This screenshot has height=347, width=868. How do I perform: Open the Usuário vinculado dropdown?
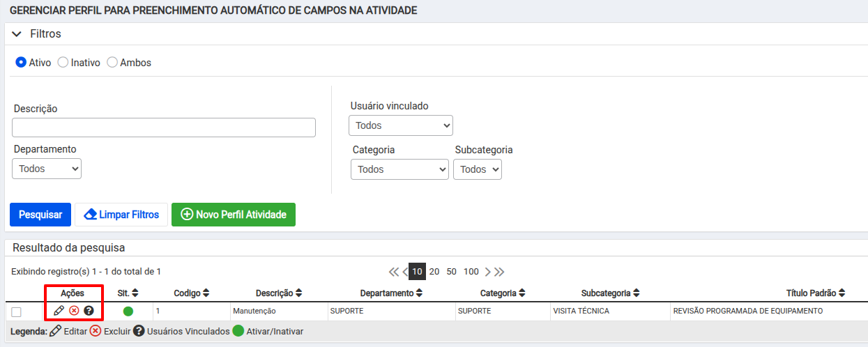401,125
